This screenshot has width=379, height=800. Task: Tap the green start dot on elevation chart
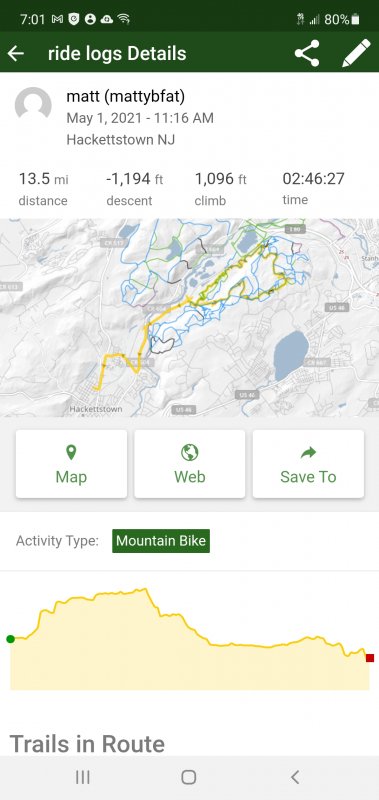pyautogui.click(x=10, y=639)
